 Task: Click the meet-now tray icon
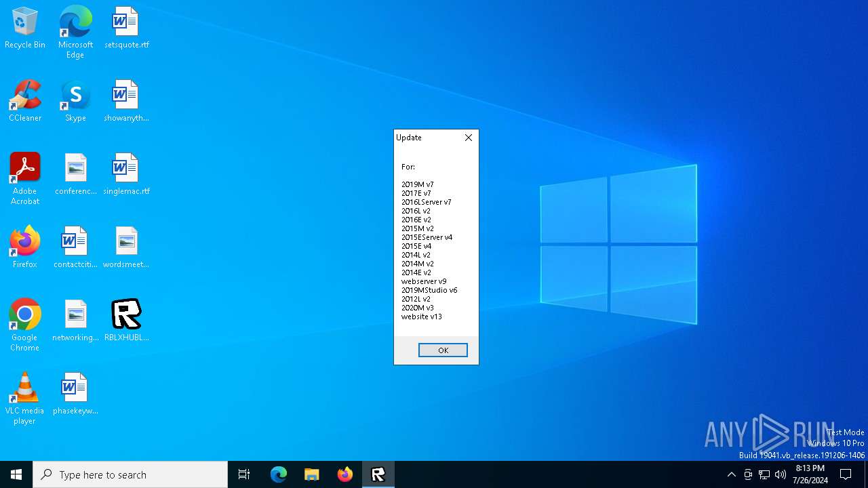[748, 474]
